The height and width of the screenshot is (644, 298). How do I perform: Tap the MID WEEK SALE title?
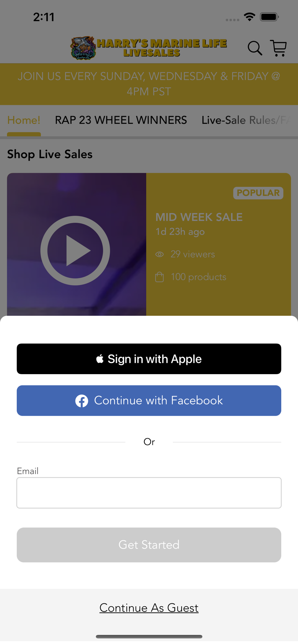tap(199, 217)
